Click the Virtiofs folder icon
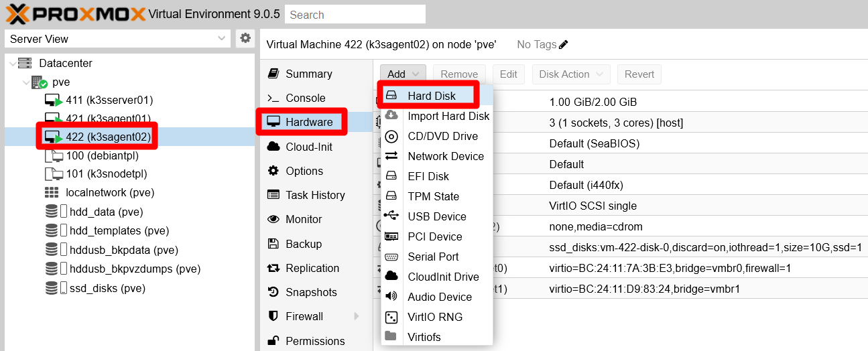This screenshot has height=351, width=868. [x=391, y=336]
